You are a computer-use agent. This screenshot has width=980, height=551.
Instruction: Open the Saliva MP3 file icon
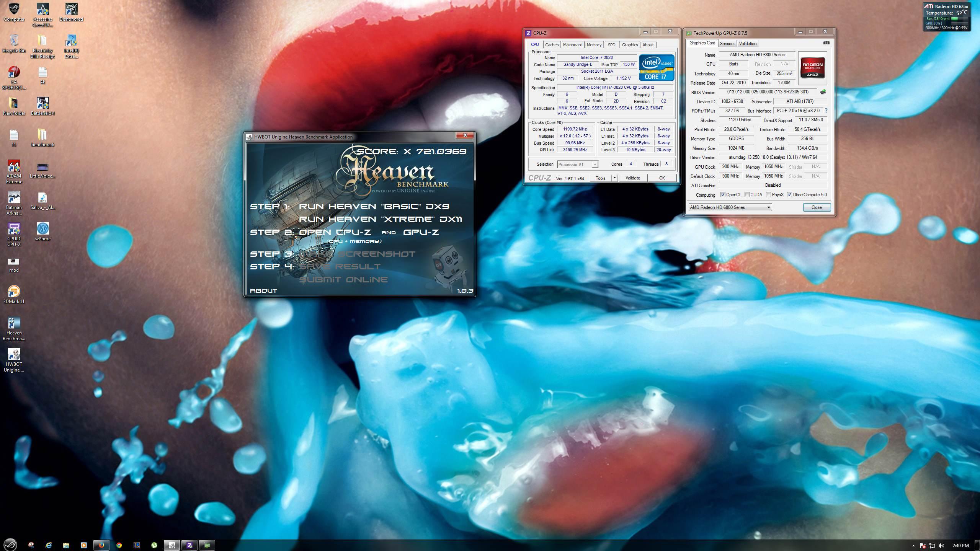point(42,201)
